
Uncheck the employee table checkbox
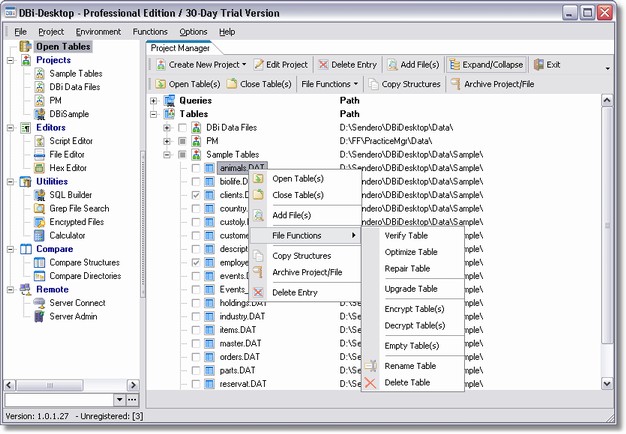click(196, 262)
